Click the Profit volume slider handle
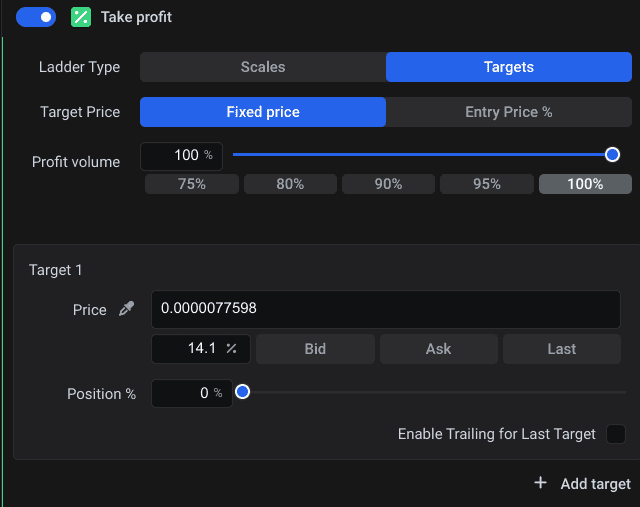Viewport: 640px width, 507px height. pos(612,155)
